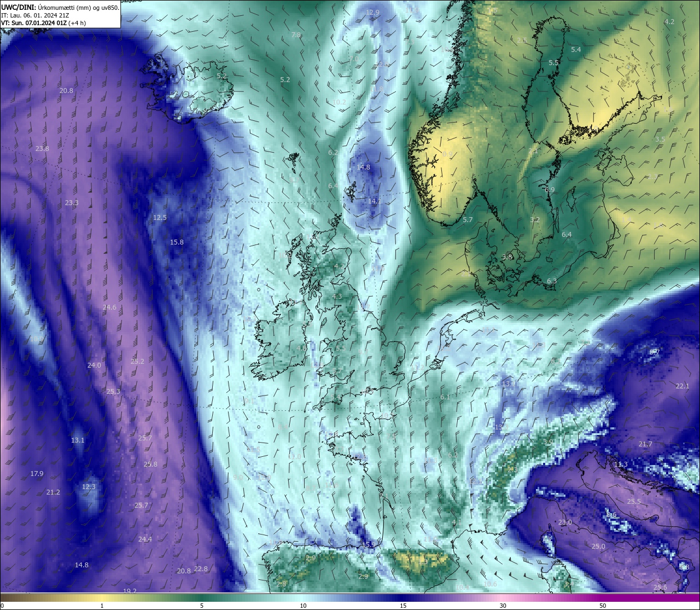The width and height of the screenshot is (700, 610).
Task: Click the 'IT: Lau. 06. 01. 2024 21Z' line
Action: point(34,16)
